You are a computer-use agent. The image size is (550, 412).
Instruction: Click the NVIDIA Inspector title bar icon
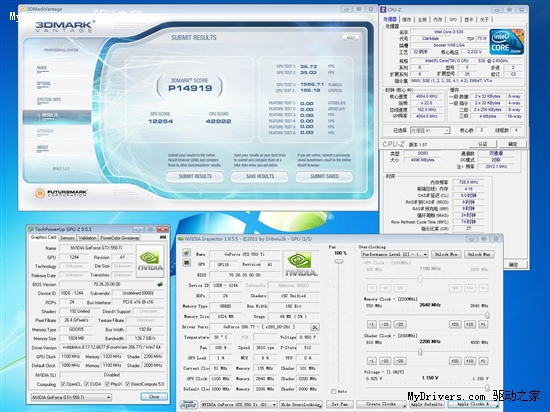tap(181, 239)
